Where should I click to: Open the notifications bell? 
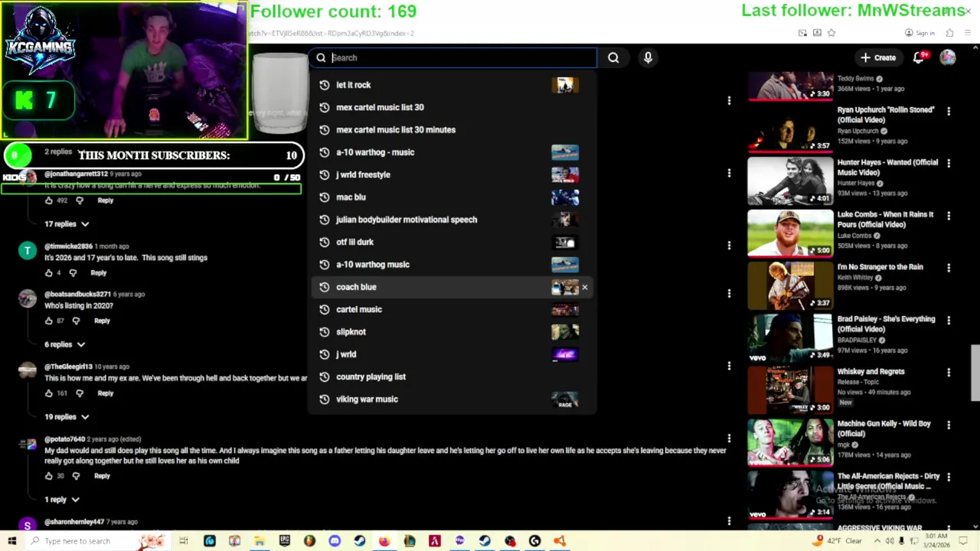[919, 57]
